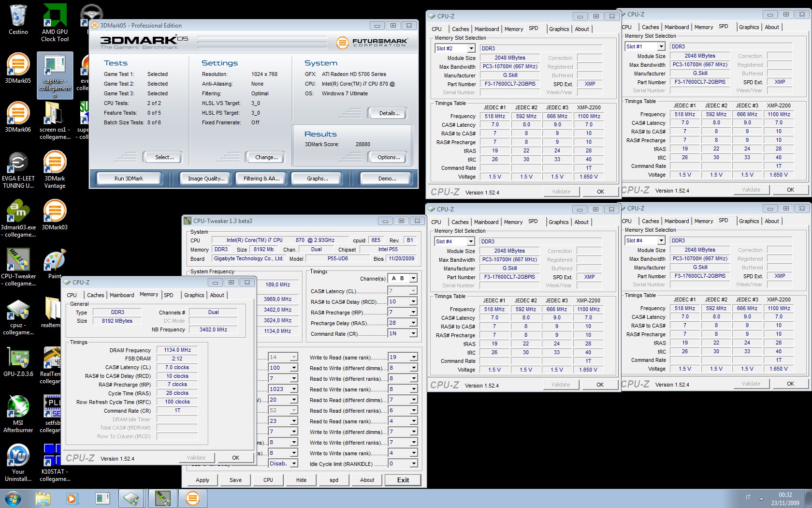
Task: Open CPU tab in CPU-Z Slot #2 window
Action: tap(436, 29)
